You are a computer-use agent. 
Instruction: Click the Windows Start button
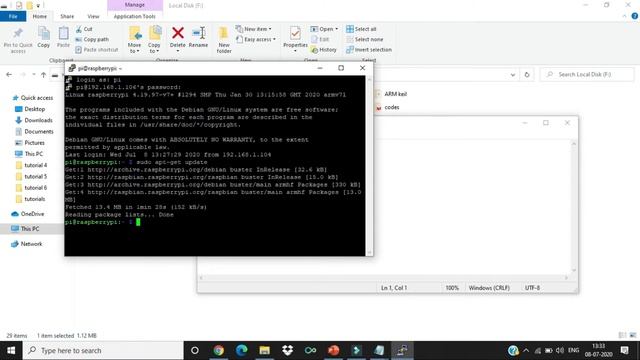tap(11, 350)
